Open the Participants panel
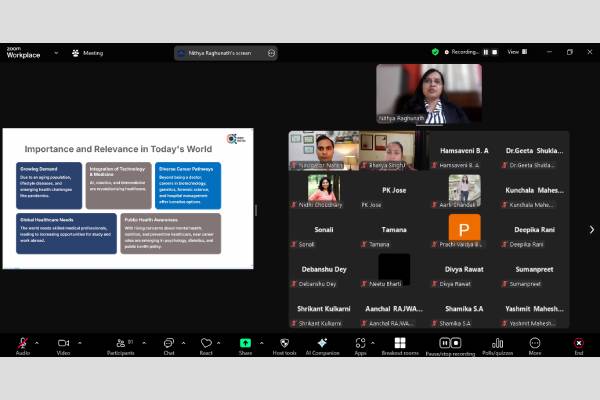 tap(120, 343)
